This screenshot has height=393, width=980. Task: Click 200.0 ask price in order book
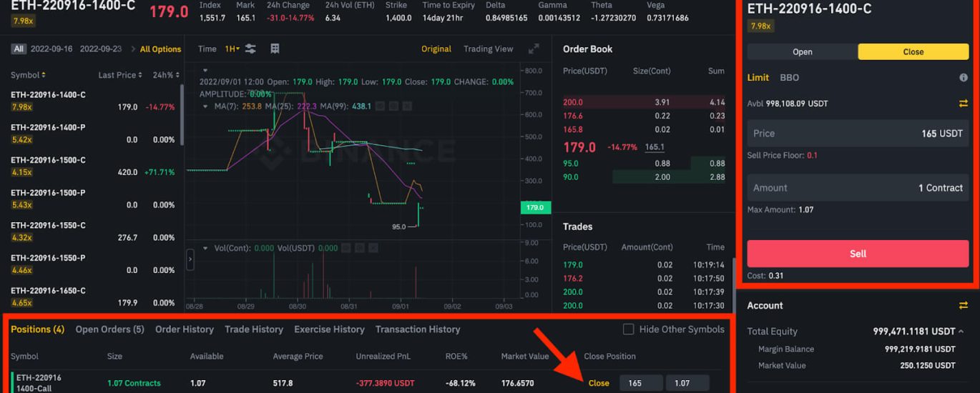572,102
